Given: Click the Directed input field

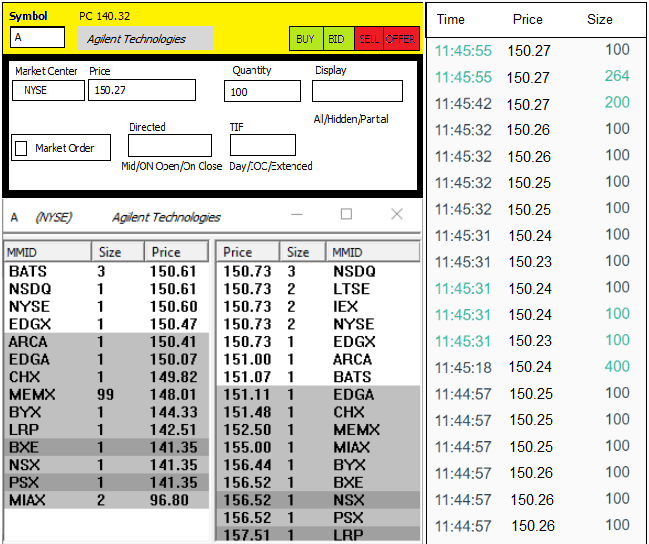Looking at the screenshot, I should (170, 145).
